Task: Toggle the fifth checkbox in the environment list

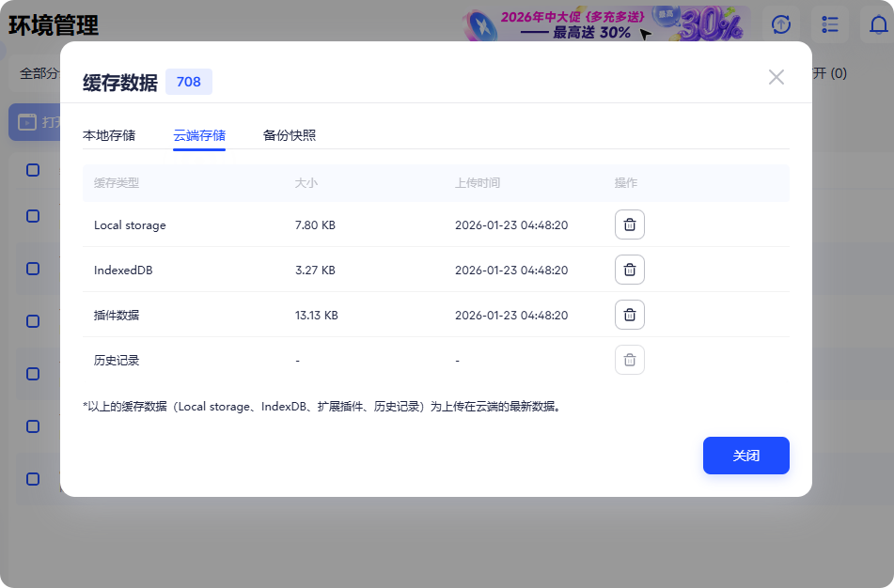Action: click(33, 374)
